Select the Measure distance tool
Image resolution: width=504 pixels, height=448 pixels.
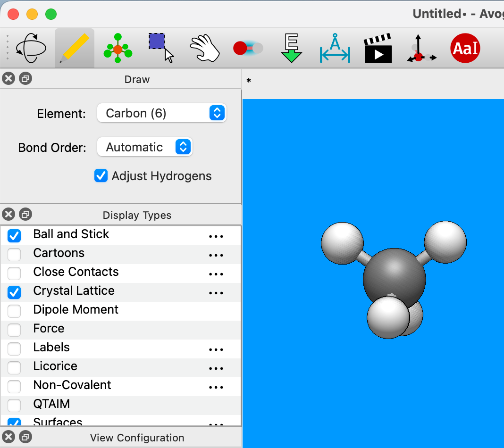[335, 48]
